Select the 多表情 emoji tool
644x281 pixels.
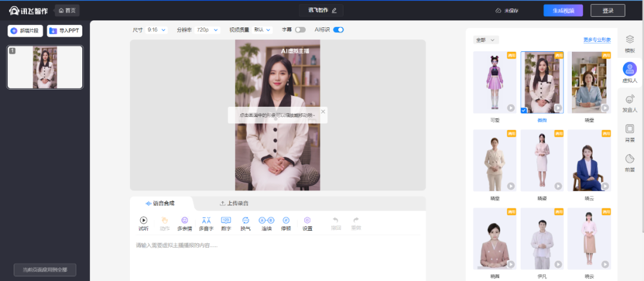(185, 221)
